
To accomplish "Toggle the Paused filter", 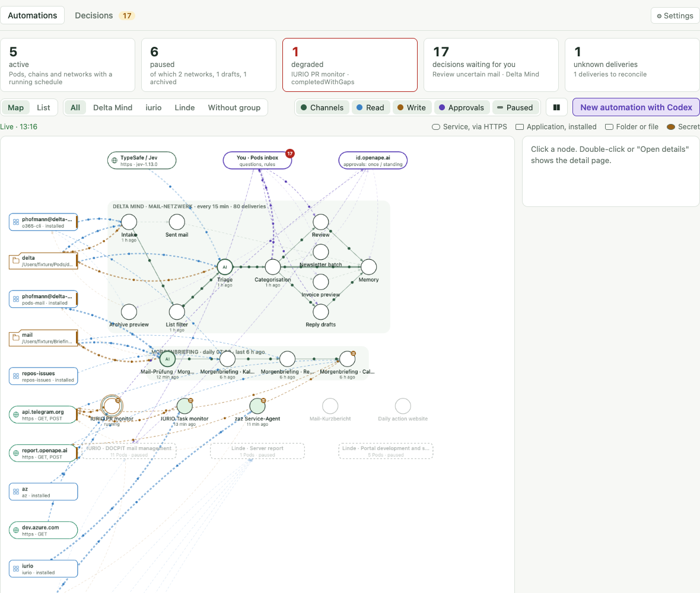I will pyautogui.click(x=515, y=107).
